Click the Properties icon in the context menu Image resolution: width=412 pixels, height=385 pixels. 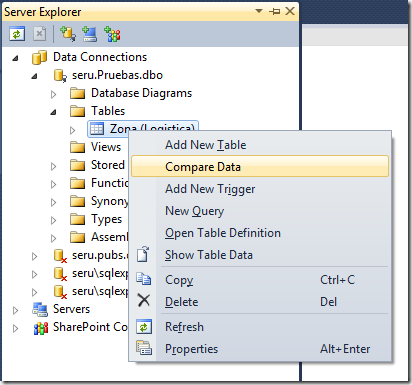pos(144,348)
